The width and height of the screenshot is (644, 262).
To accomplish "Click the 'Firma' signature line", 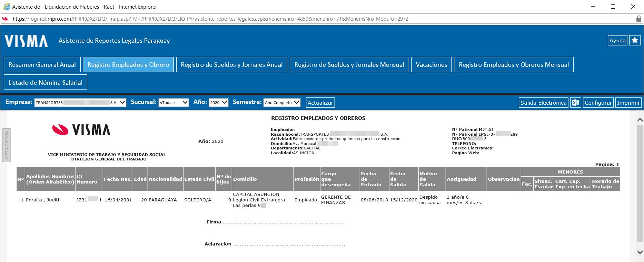I will 275,222.
